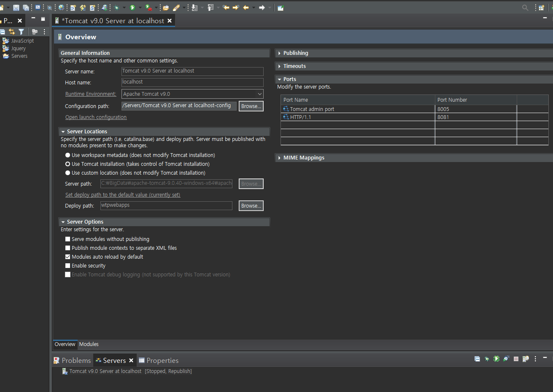
Task: Open dropdown arrow next to Run button
Action: [x=140, y=8]
